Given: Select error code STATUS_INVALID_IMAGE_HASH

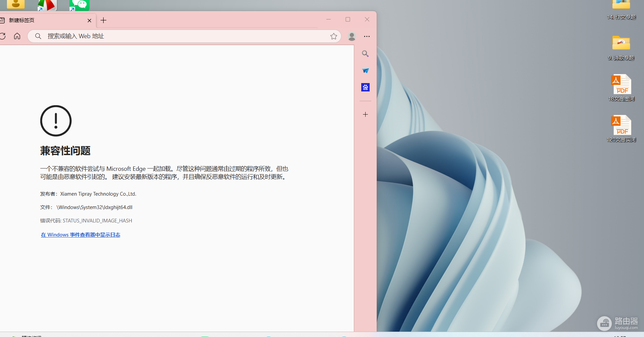Looking at the screenshot, I should pyautogui.click(x=97, y=221).
